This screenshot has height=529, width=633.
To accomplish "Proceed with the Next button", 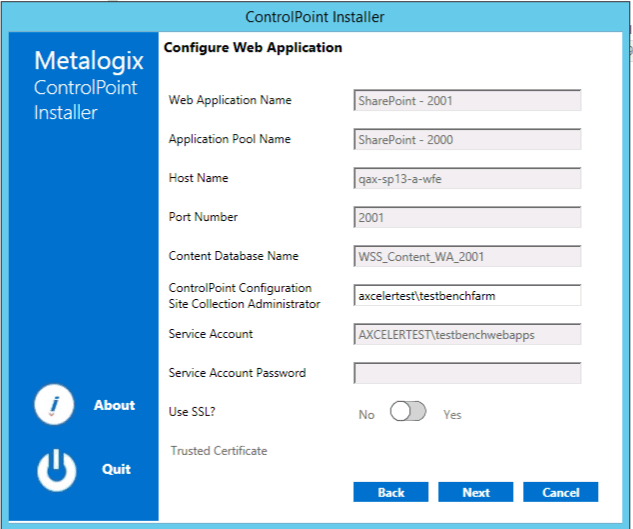I will pyautogui.click(x=476, y=492).
